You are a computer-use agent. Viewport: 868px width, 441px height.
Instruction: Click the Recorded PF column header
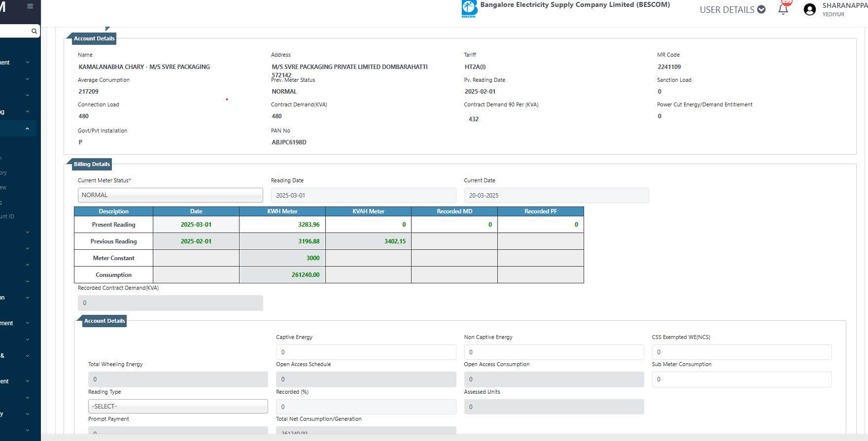tap(541, 211)
